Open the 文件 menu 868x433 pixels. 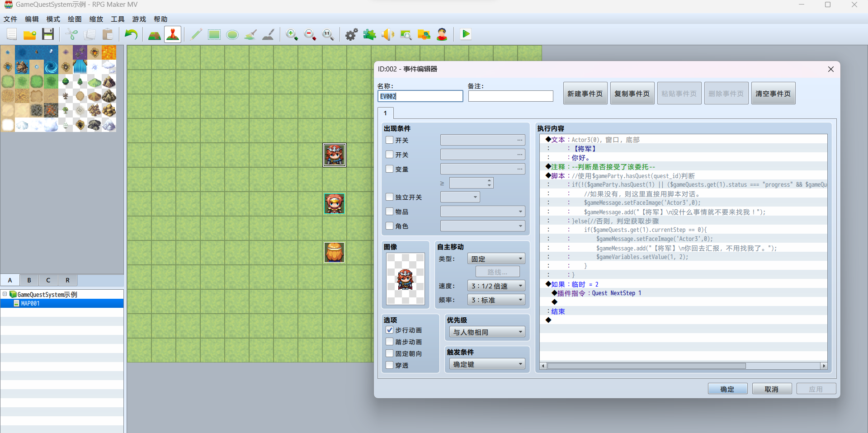point(10,19)
